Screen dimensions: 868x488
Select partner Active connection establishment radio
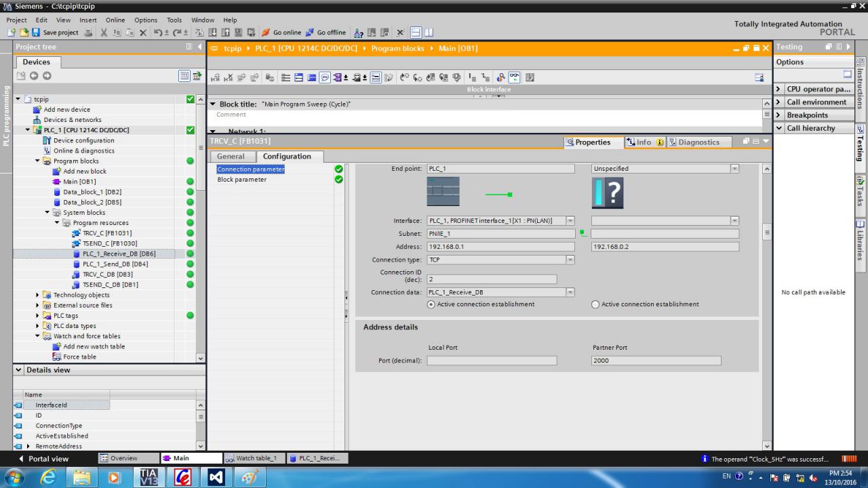pos(596,305)
